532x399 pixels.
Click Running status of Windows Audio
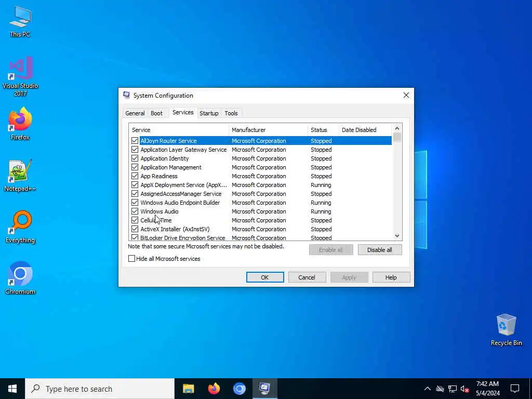point(321,211)
